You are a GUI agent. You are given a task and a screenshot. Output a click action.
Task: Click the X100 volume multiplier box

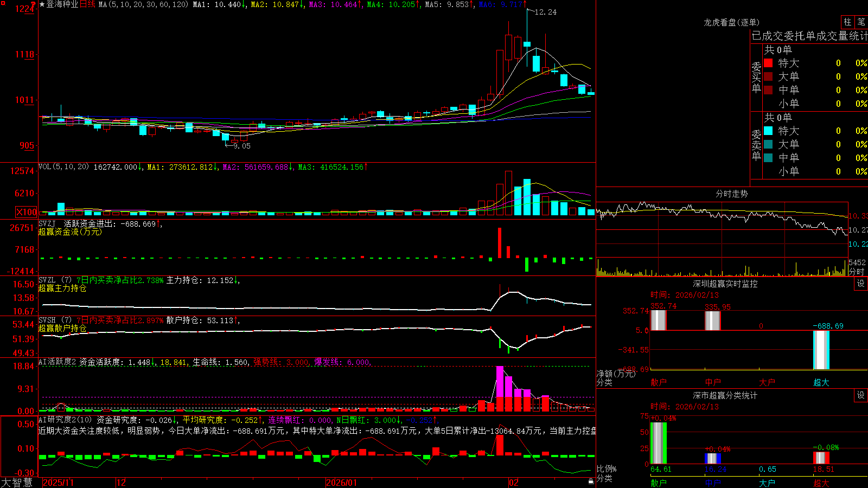26,212
